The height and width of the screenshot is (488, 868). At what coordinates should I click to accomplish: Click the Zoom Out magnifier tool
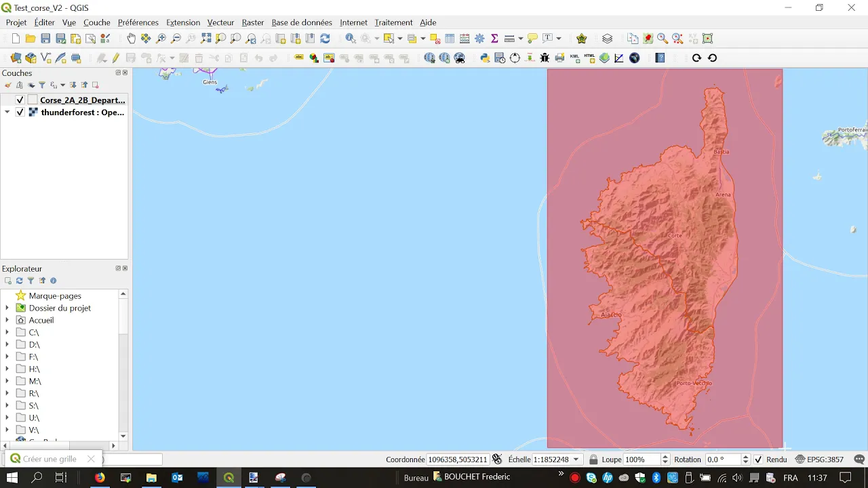click(176, 39)
